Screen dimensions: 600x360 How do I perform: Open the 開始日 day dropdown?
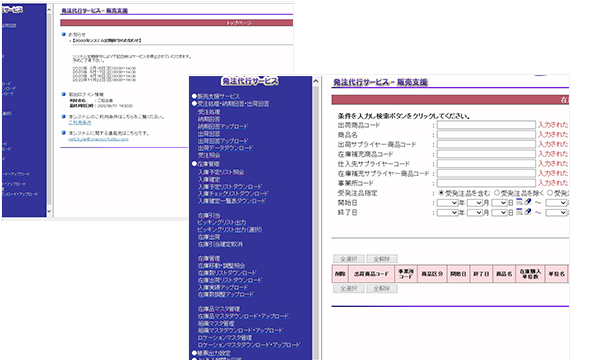point(499,203)
